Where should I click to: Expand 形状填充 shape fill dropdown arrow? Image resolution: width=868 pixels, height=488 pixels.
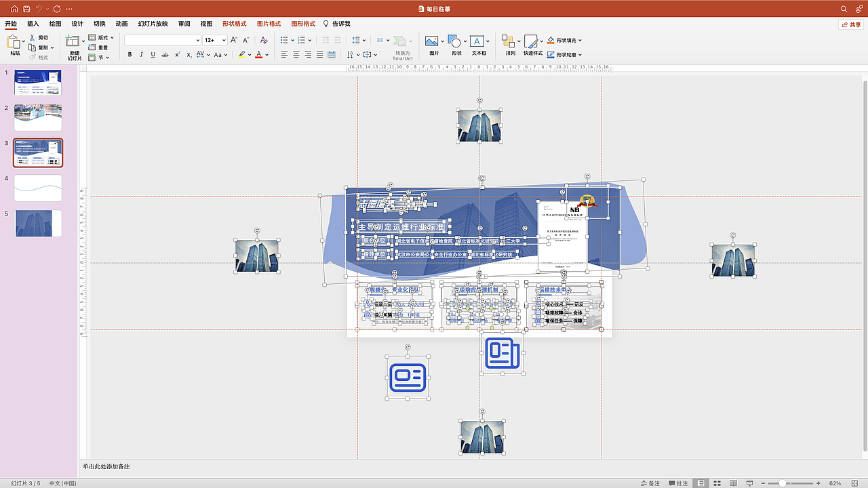pyautogui.click(x=580, y=41)
